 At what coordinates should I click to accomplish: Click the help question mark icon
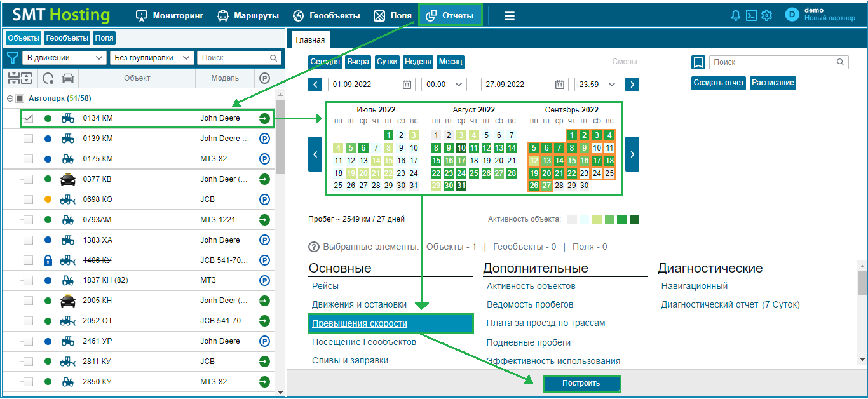coord(314,247)
